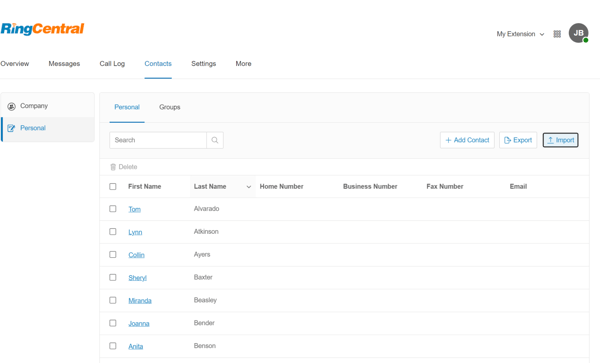
Task: Check the box for Lynn Atkinson
Action: pos(112,231)
